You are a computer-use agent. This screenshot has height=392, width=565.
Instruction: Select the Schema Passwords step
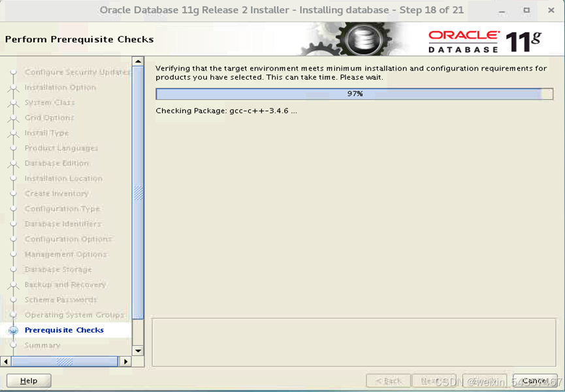click(61, 300)
